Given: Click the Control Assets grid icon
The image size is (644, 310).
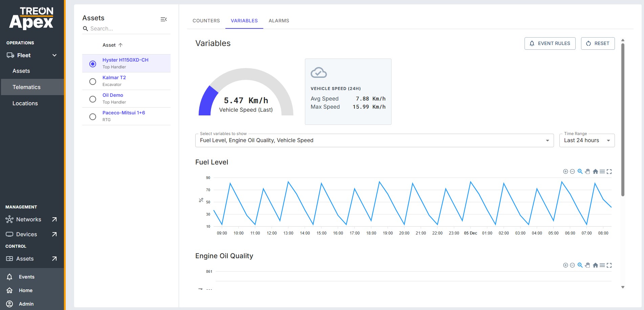Looking at the screenshot, I should point(9,259).
